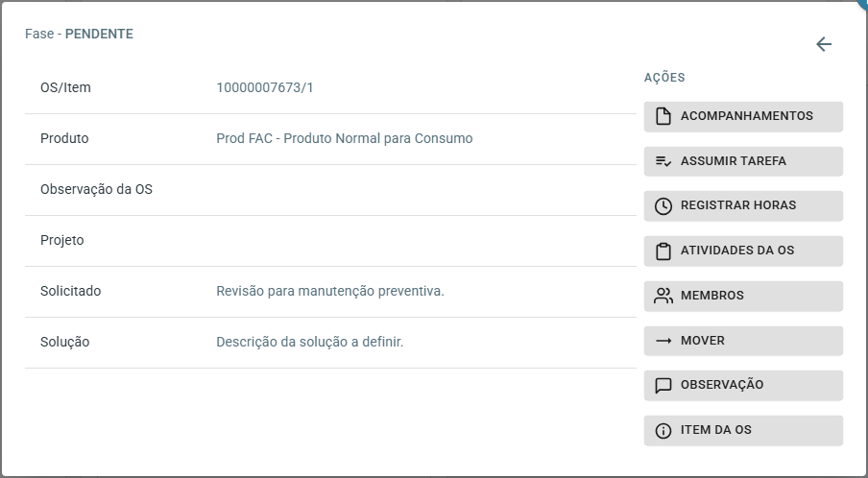Click the info icon on Item da OS
The width and height of the screenshot is (868, 478).
click(663, 430)
